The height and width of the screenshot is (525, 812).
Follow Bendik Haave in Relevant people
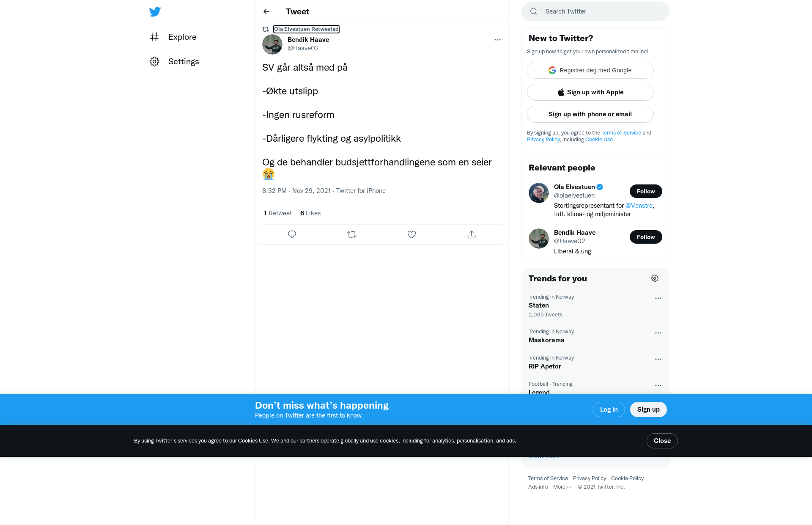click(646, 237)
